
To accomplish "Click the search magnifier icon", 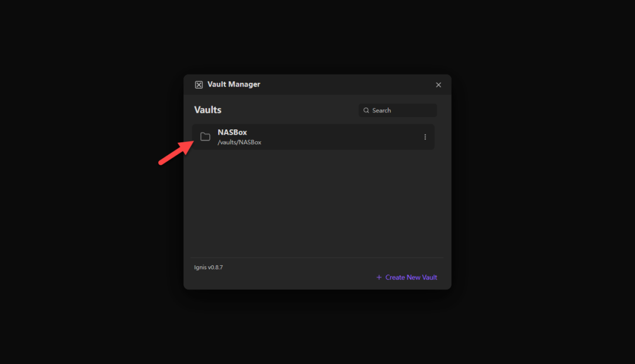I will (x=366, y=110).
